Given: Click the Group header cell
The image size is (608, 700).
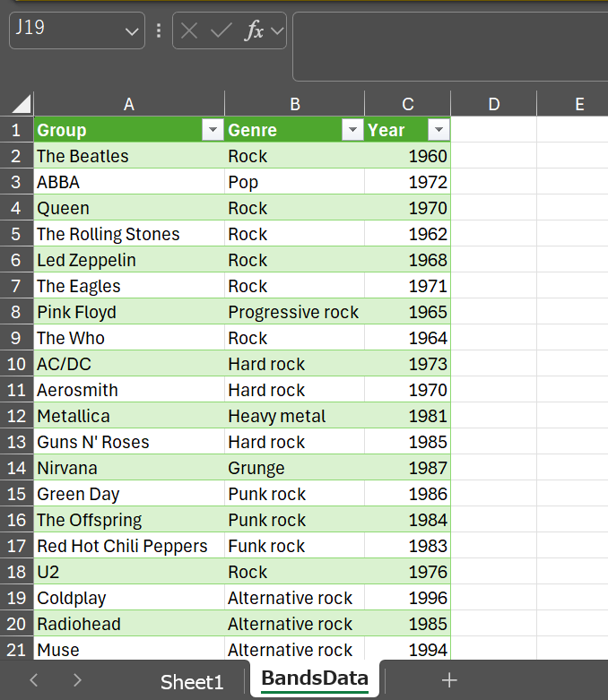Looking at the screenshot, I should [129, 130].
